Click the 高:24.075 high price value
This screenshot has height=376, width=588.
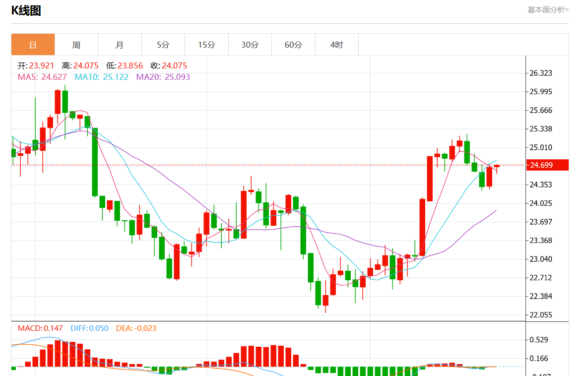(x=80, y=65)
